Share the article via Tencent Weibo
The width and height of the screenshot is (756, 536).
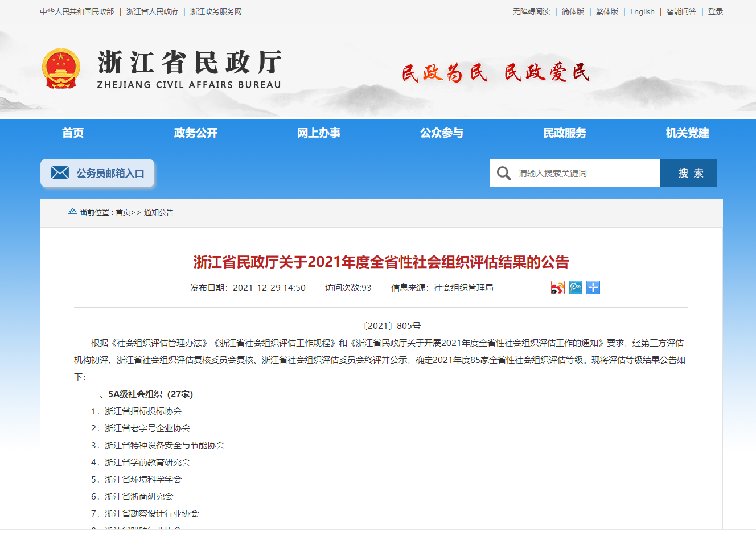pos(576,287)
